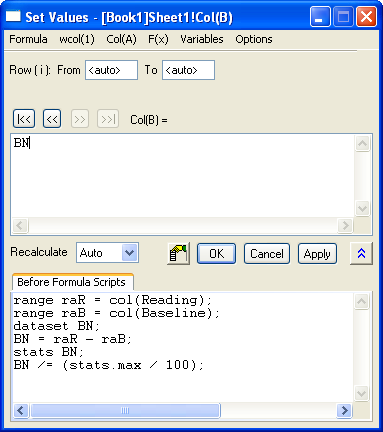The width and height of the screenshot is (383, 432).
Task: Open the wcol(1) menu
Action: [77, 39]
